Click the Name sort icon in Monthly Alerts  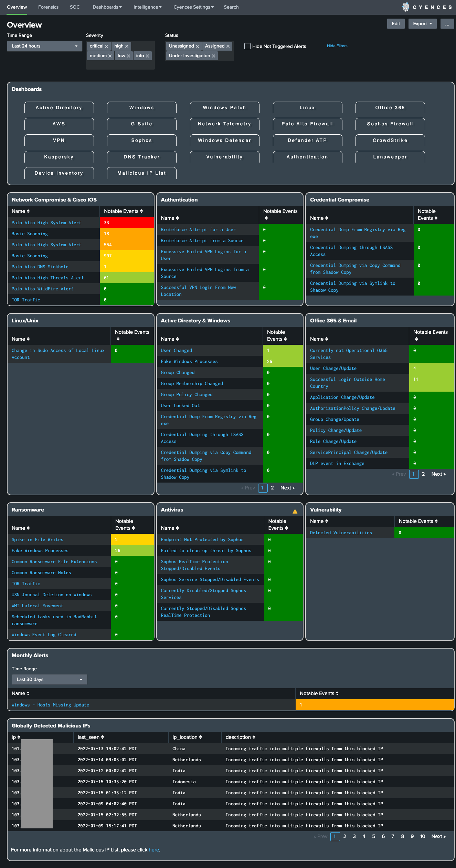point(28,693)
